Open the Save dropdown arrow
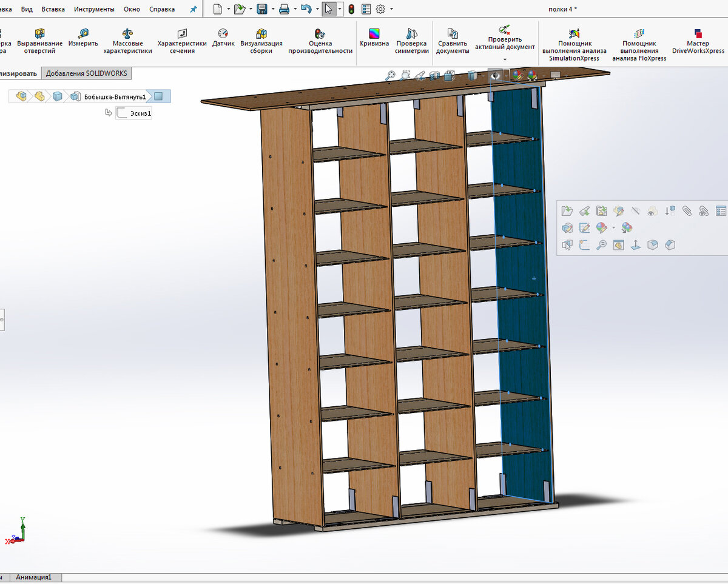The image size is (728, 584). 273,9
